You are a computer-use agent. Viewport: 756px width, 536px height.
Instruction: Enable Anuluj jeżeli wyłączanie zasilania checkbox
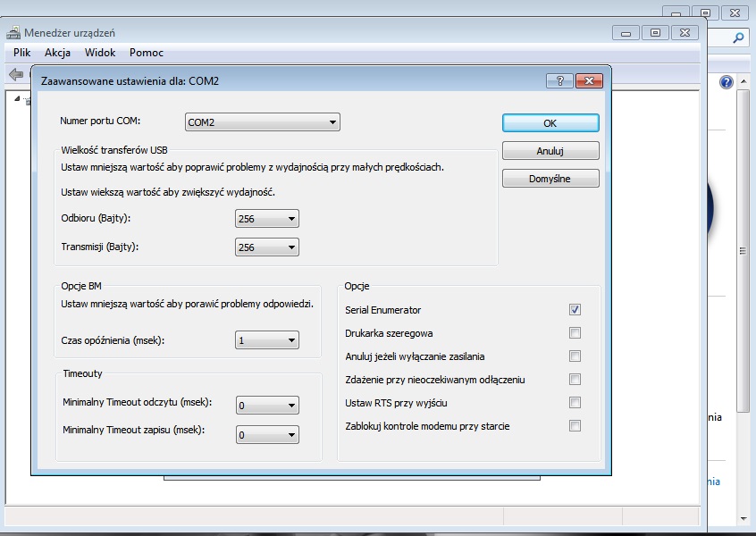pyautogui.click(x=575, y=356)
